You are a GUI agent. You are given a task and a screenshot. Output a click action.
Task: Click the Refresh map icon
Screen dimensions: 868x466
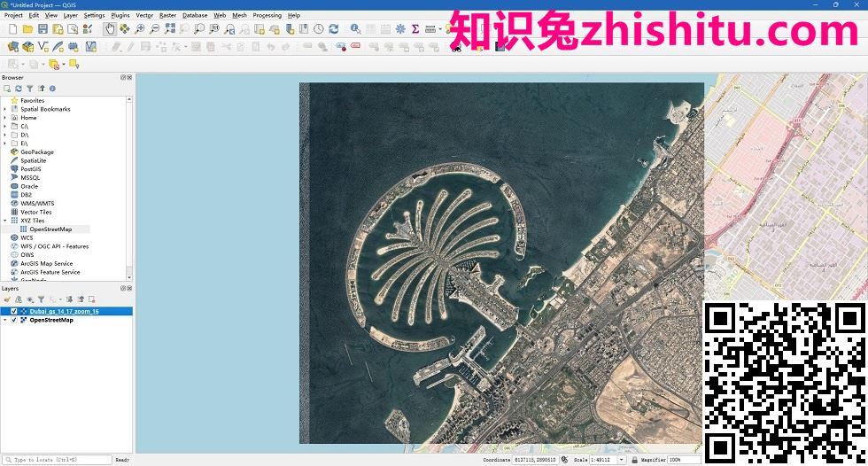pos(334,28)
